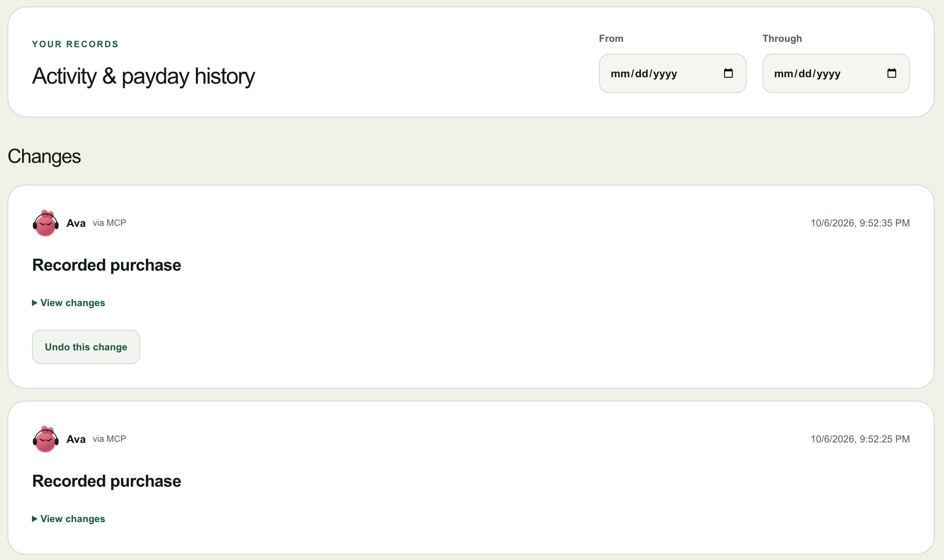This screenshot has height=560, width=944.
Task: Expand View changes for the 9:52:35 PM purchase
Action: click(68, 303)
